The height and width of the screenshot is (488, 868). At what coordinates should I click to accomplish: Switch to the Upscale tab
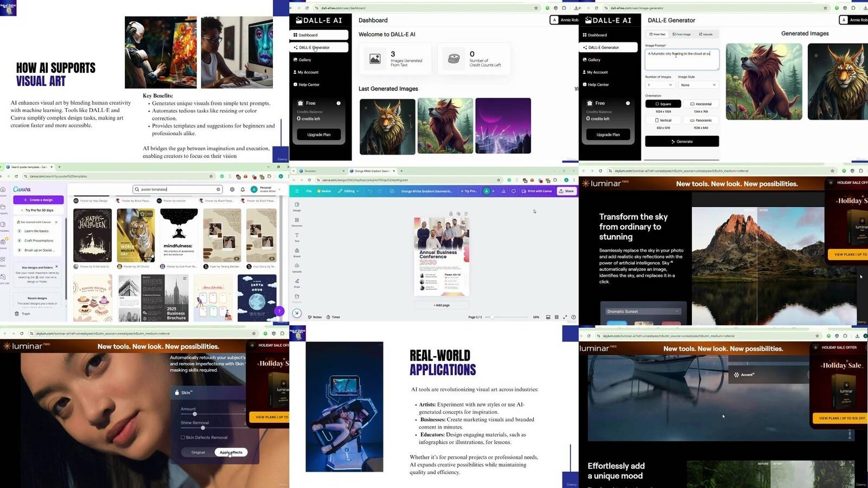(706, 34)
